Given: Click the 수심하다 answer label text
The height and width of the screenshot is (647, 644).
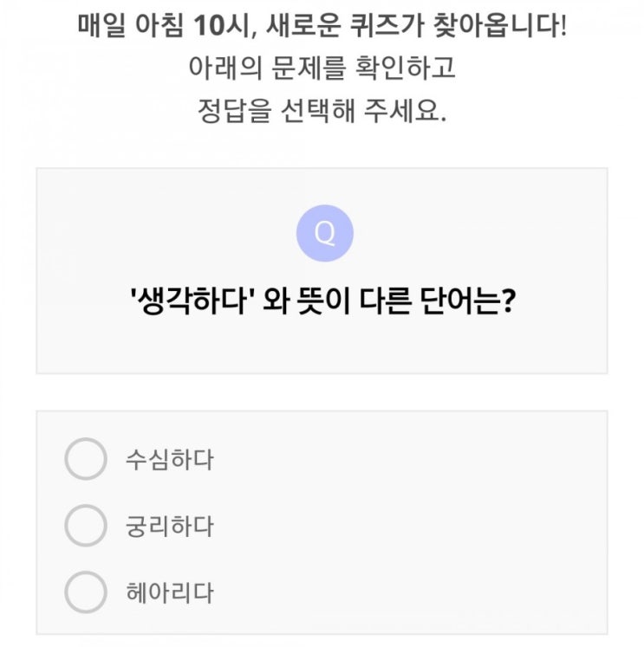Looking at the screenshot, I should point(169,459).
